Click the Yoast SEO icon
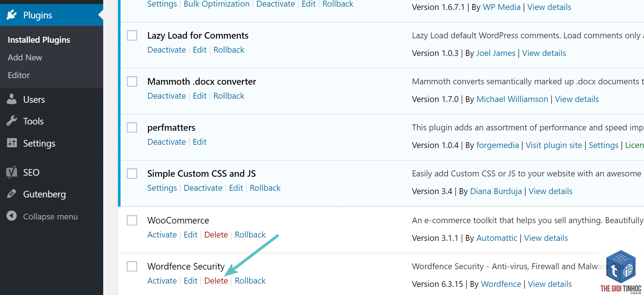Screen dimensions: 644x295 [x=12, y=172]
